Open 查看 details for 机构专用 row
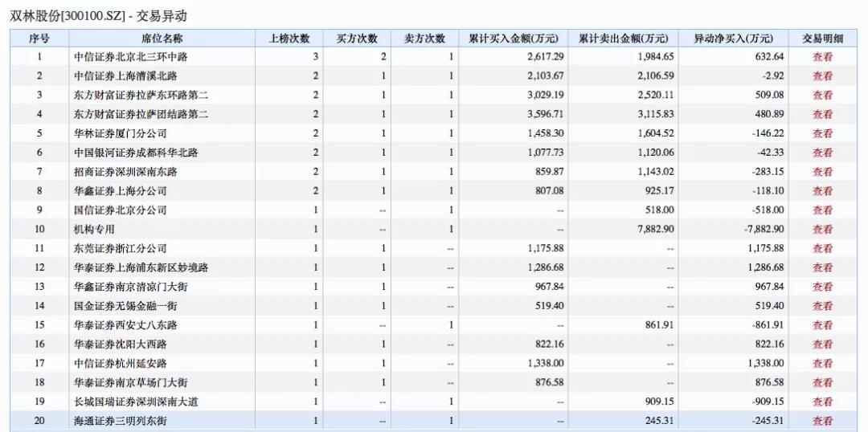This screenshot has height=432, width=868. click(x=822, y=230)
